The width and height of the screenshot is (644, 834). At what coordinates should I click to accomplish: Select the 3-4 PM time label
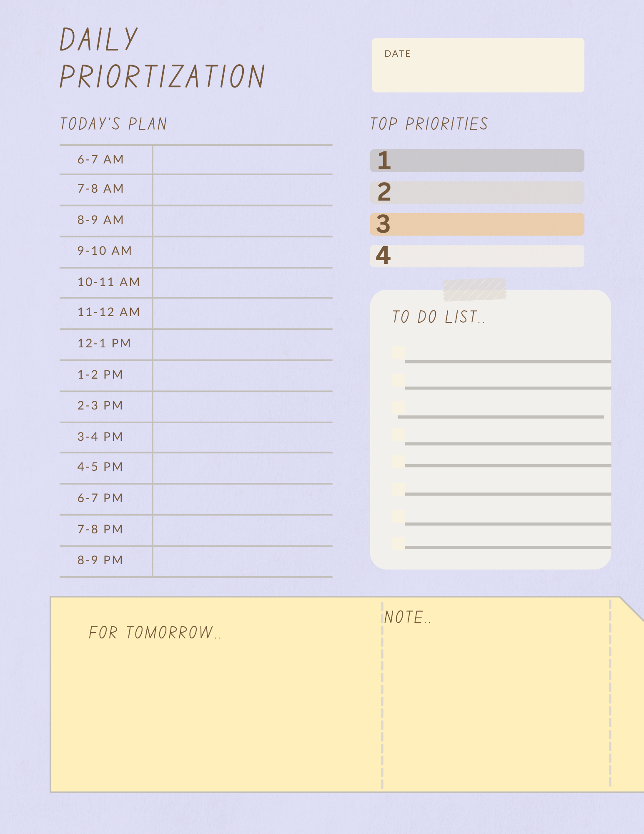click(x=100, y=437)
